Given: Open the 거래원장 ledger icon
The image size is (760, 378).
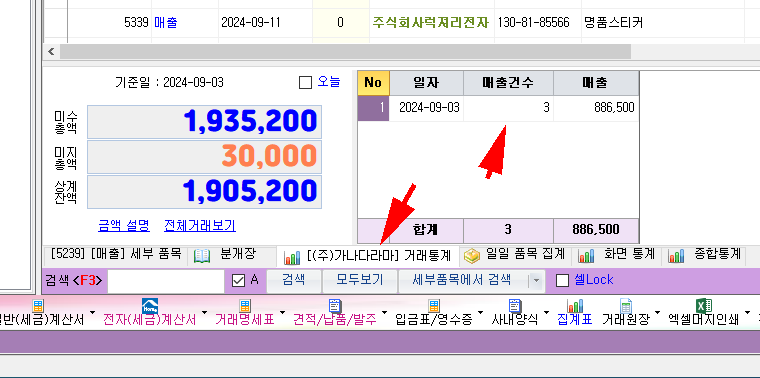Looking at the screenshot, I should pyautogui.click(x=626, y=306).
